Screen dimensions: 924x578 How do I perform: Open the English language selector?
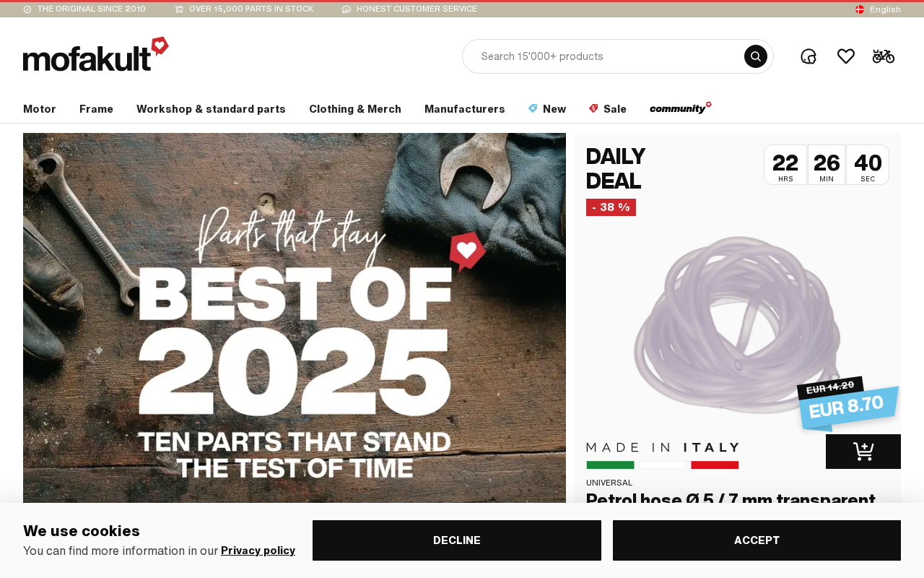tap(878, 9)
